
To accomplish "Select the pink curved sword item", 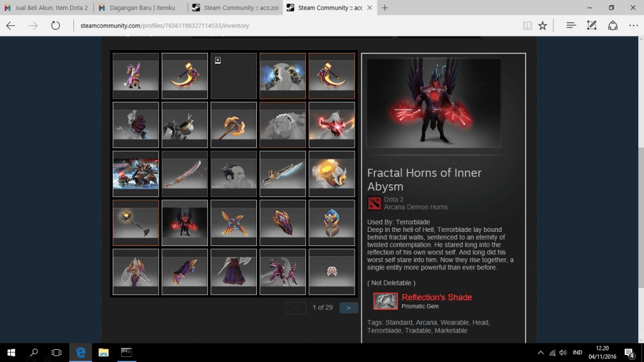I will tap(184, 174).
